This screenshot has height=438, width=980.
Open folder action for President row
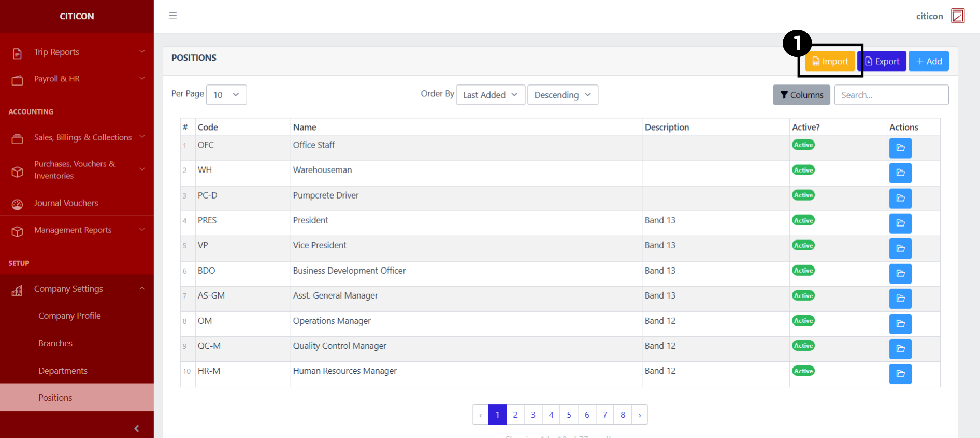(900, 223)
